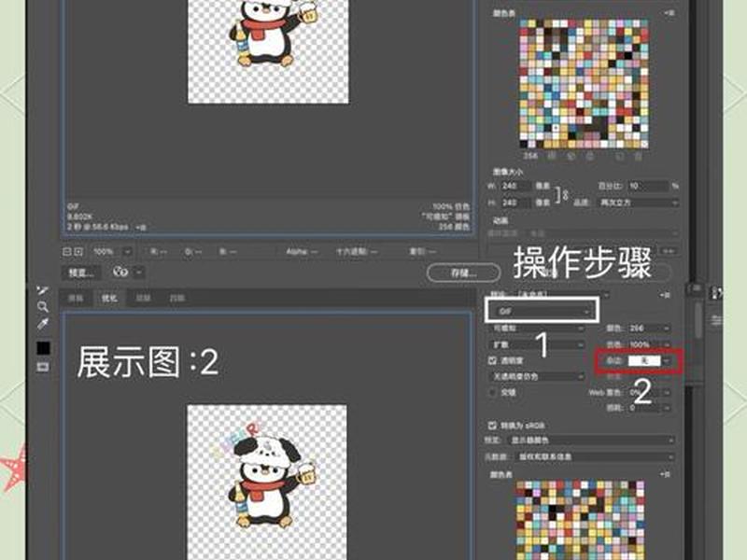Screen dimensions: 747x560
Task: Select the Eyedropper tool
Action: pyautogui.click(x=42, y=324)
